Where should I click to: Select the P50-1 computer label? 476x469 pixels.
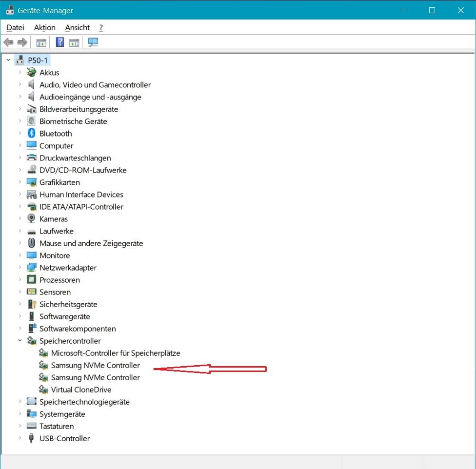[38, 60]
